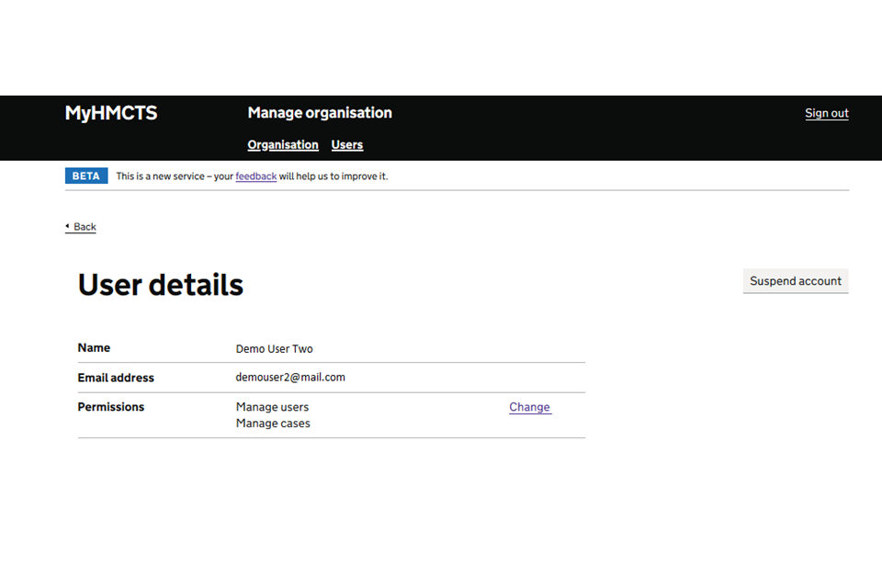This screenshot has height=588, width=882.
Task: Click the Manage cases permission text
Action: pyautogui.click(x=273, y=424)
